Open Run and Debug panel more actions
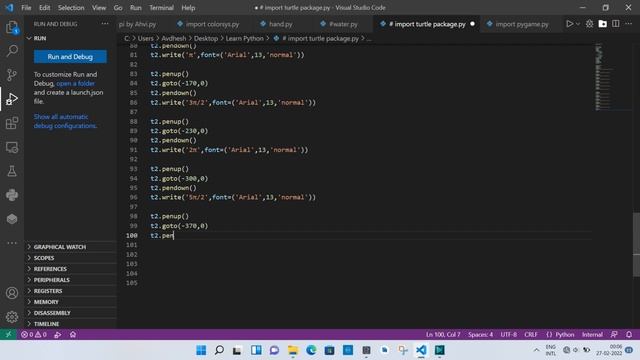 pyautogui.click(x=105, y=24)
